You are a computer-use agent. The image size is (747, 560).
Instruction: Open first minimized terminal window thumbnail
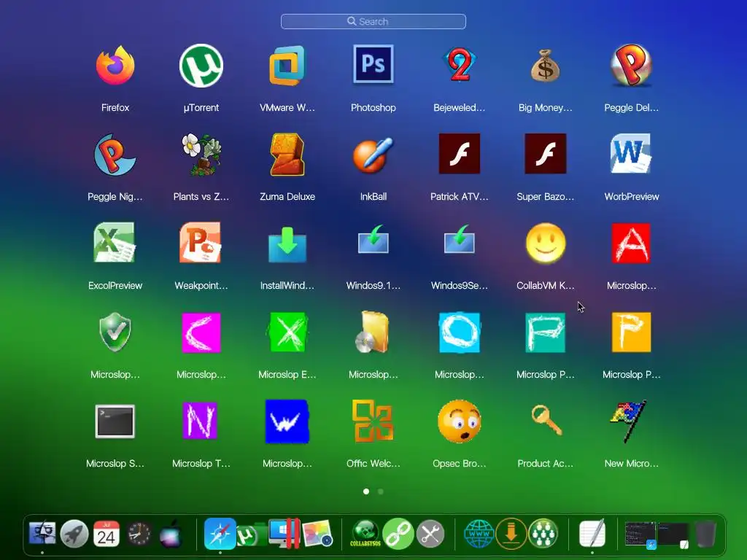click(x=640, y=534)
